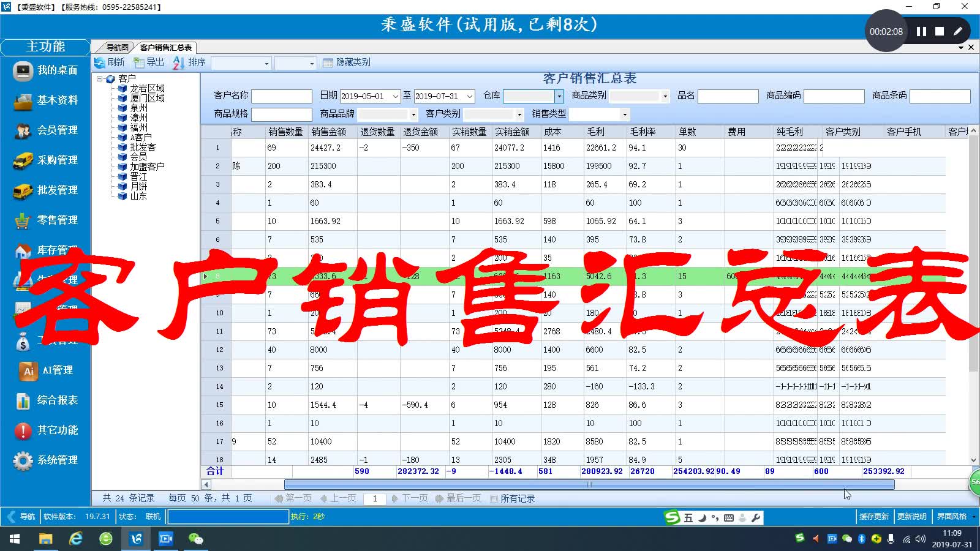The height and width of the screenshot is (551, 980).
Task: Collapse the 客户 tree root node
Action: (x=100, y=78)
